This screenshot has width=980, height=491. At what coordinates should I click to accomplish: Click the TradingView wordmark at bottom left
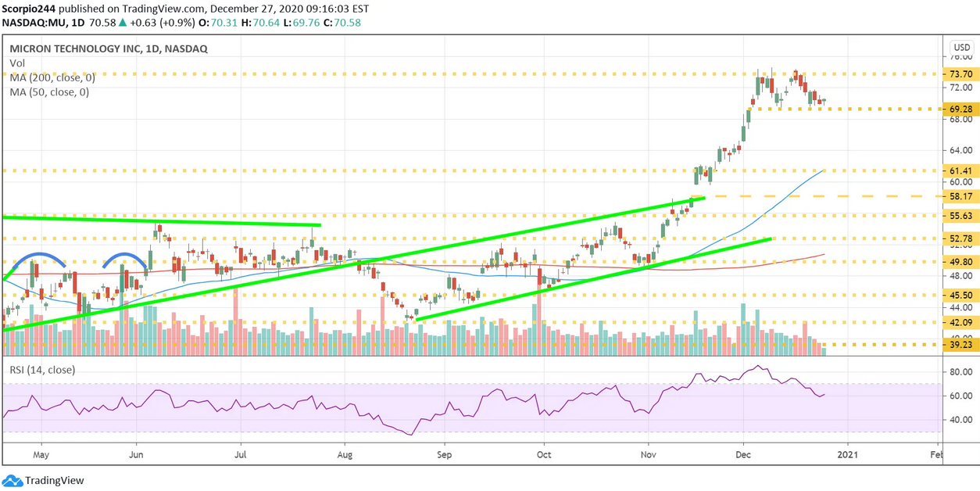tap(54, 481)
